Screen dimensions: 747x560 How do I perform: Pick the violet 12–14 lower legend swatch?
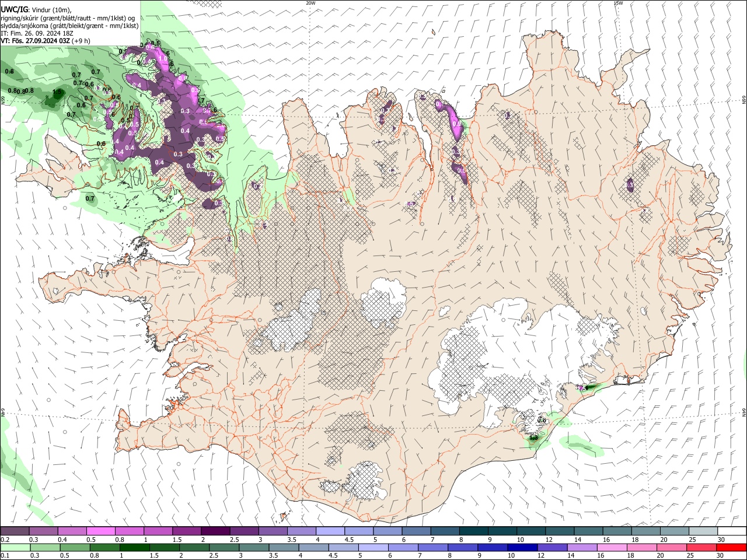pos(552,547)
